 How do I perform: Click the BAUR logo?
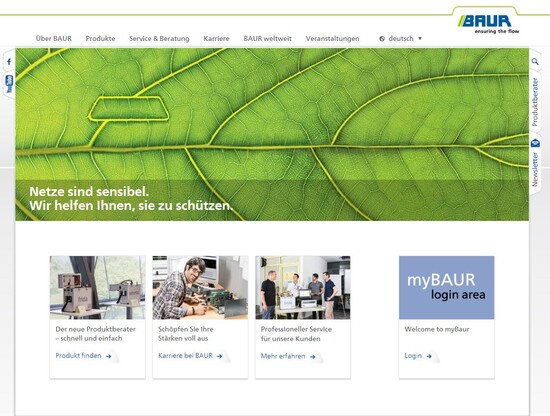pyautogui.click(x=488, y=24)
